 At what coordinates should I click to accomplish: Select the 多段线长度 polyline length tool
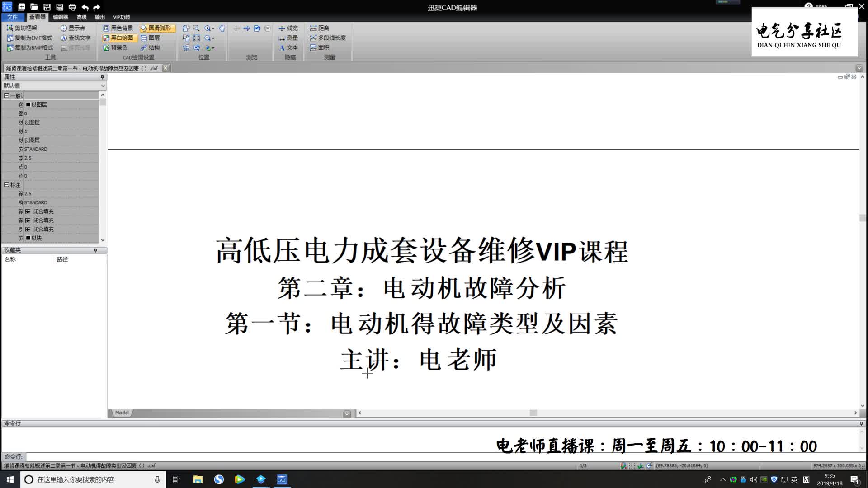[328, 38]
